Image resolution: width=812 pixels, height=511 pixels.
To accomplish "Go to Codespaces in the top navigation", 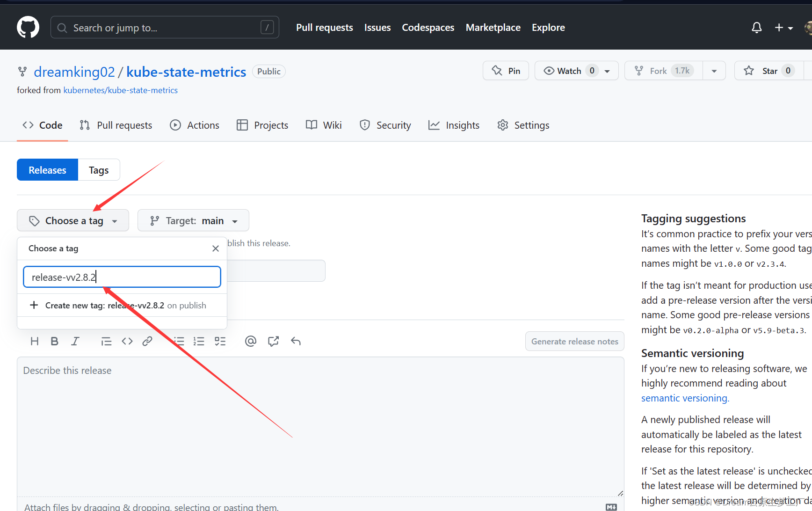I will [x=428, y=28].
